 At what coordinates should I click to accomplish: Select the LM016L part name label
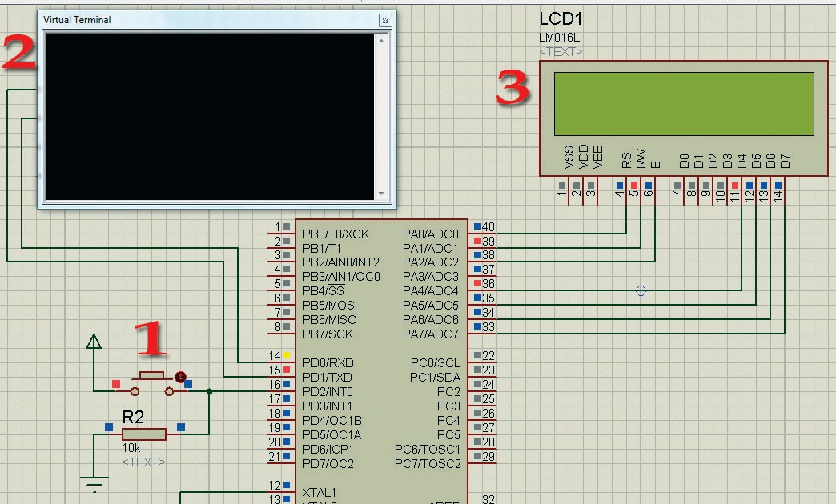[x=559, y=38]
